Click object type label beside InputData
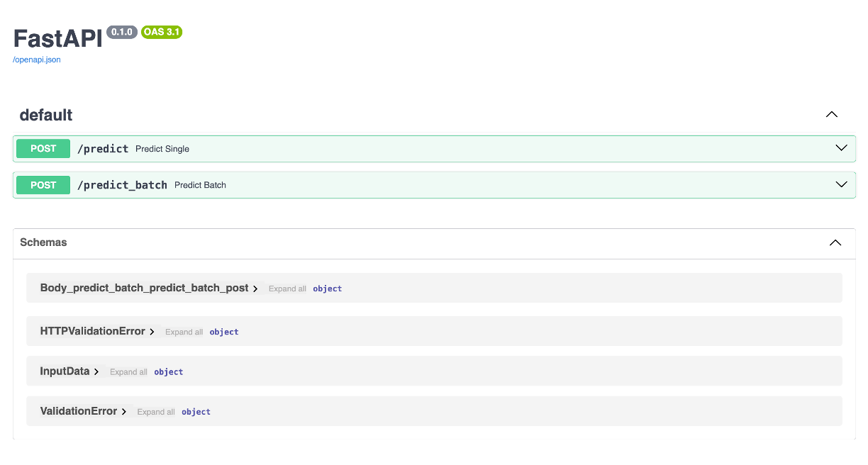Viewport: 868px width, 465px height. [x=169, y=372]
